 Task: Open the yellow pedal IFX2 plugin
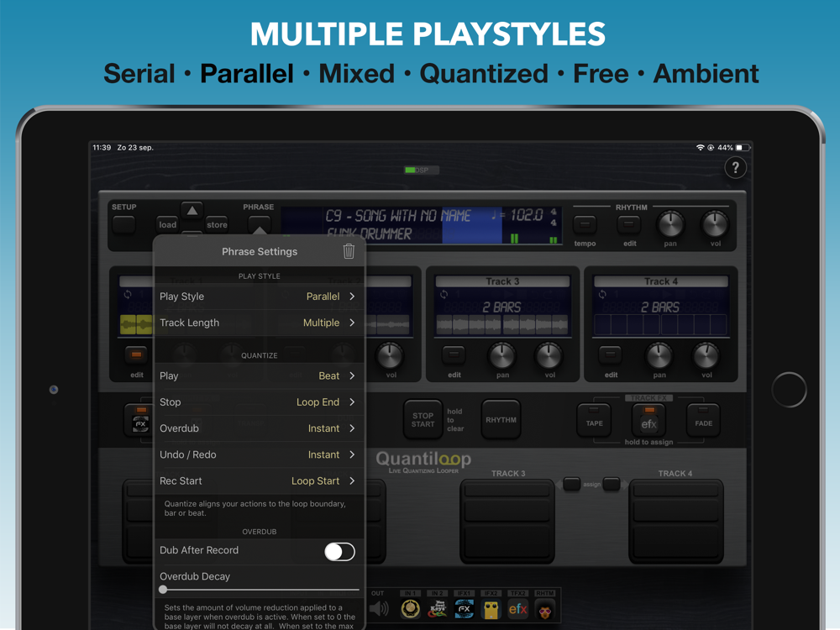click(x=491, y=609)
